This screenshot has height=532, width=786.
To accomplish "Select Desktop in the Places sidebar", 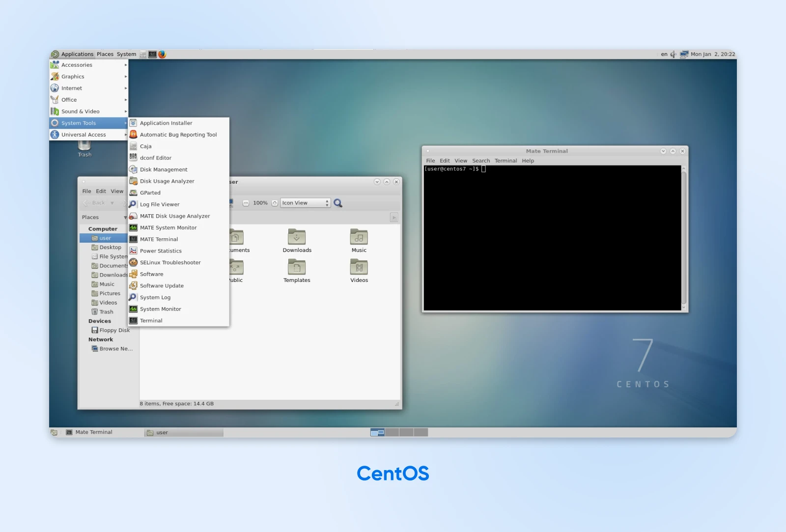I will pyautogui.click(x=106, y=248).
